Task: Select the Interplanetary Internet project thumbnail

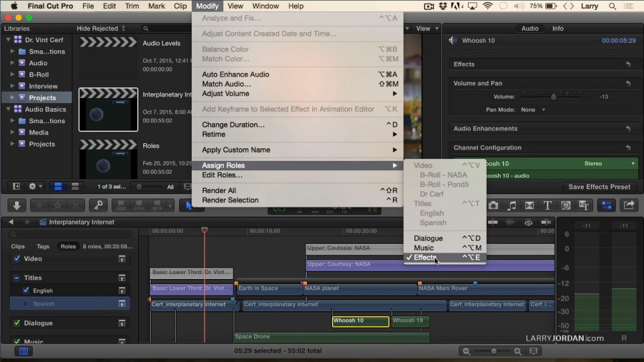Action: (x=108, y=109)
